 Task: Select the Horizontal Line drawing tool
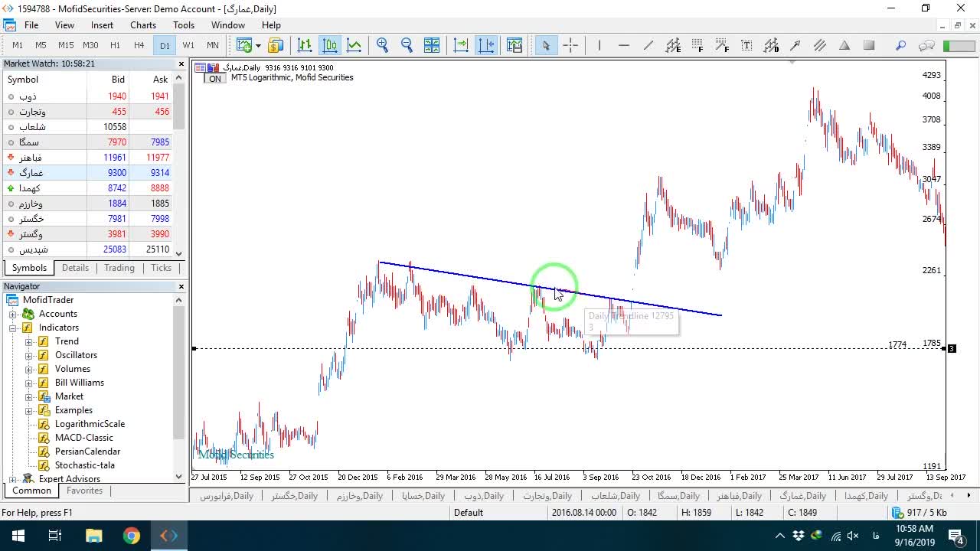coord(624,45)
